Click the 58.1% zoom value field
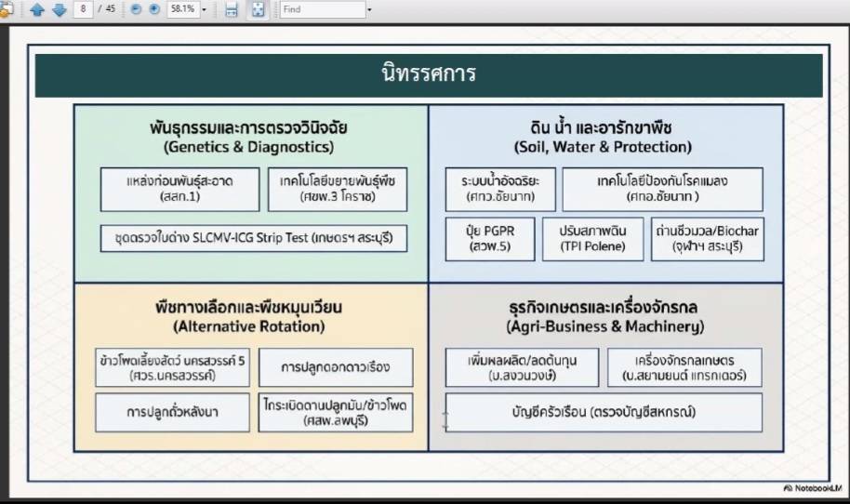 click(x=182, y=10)
